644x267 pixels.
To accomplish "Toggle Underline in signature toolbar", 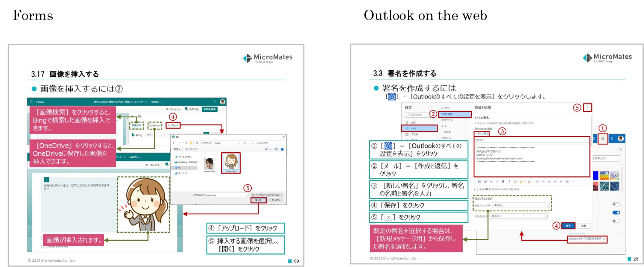I will coord(515,182).
